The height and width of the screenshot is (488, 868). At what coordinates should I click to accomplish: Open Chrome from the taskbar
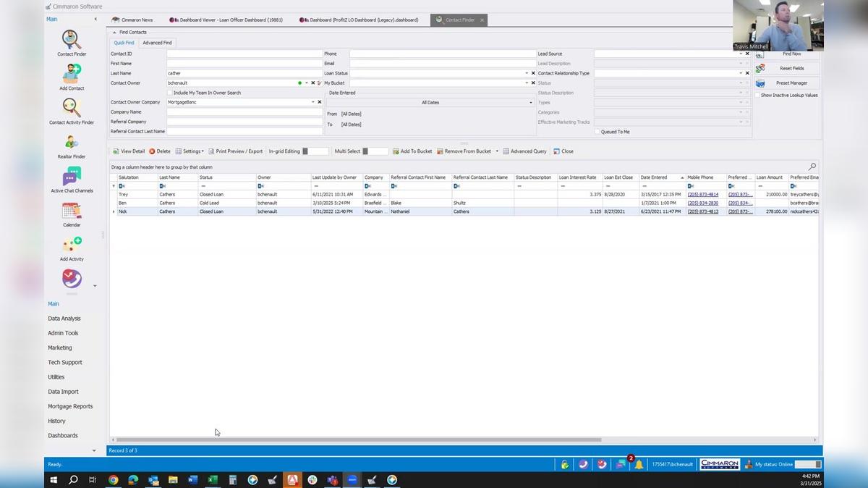pos(114,479)
